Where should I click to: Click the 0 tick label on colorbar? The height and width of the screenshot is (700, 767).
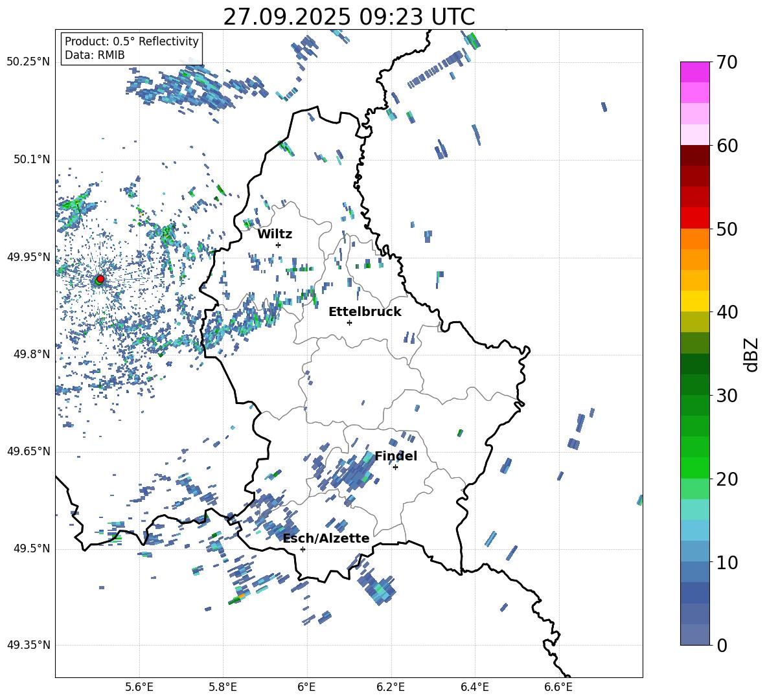722,646
